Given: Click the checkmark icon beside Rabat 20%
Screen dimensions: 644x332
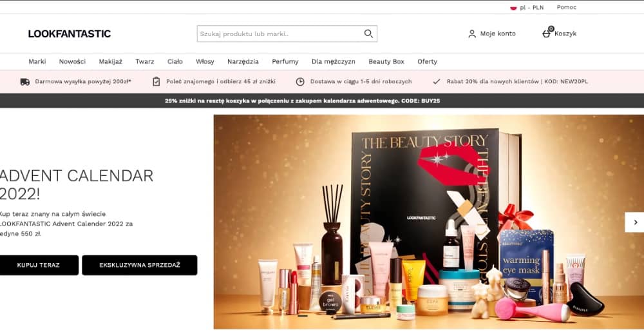Looking at the screenshot, I should (437, 82).
